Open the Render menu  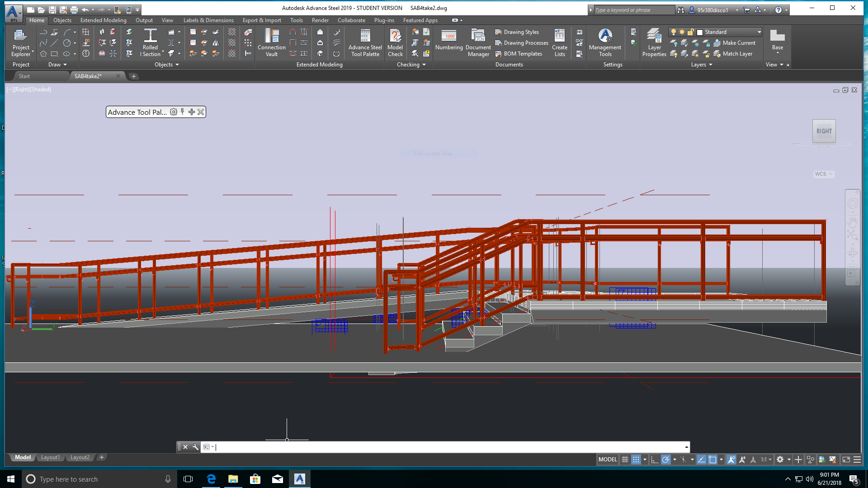click(320, 20)
